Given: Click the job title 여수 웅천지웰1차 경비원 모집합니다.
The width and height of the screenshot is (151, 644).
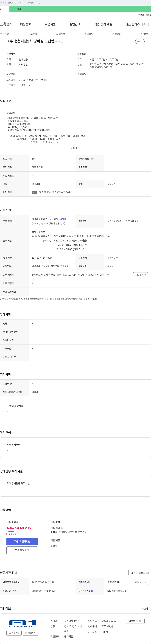Looking at the screenshot, I should pyautogui.click(x=34, y=41).
